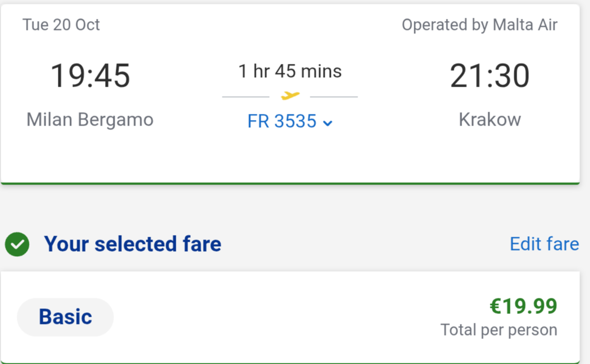
Task: Click the Milan Bergamo origin label
Action: tap(90, 120)
